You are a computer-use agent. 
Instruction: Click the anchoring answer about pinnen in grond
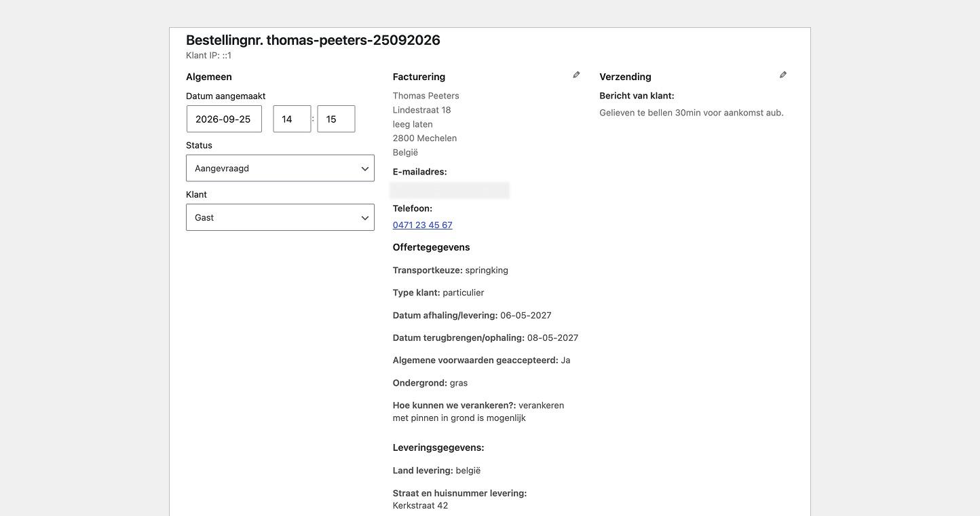click(x=478, y=411)
